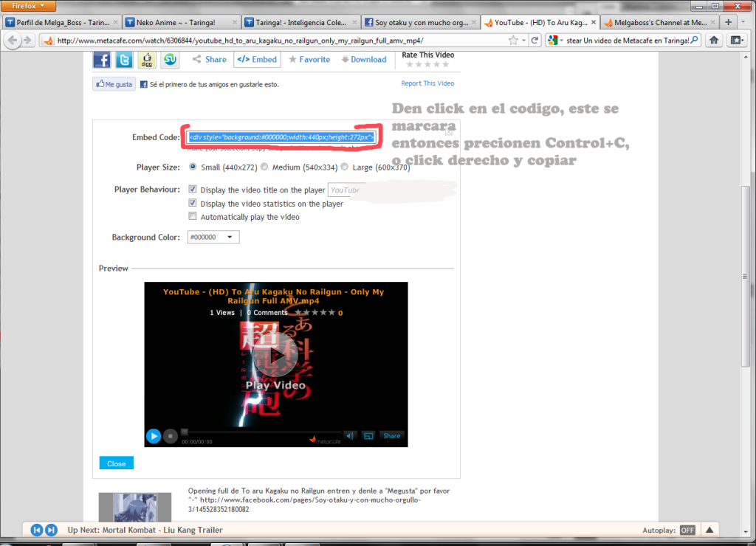Click the preview player fullscreen icon
The image size is (756, 546).
pos(368,435)
